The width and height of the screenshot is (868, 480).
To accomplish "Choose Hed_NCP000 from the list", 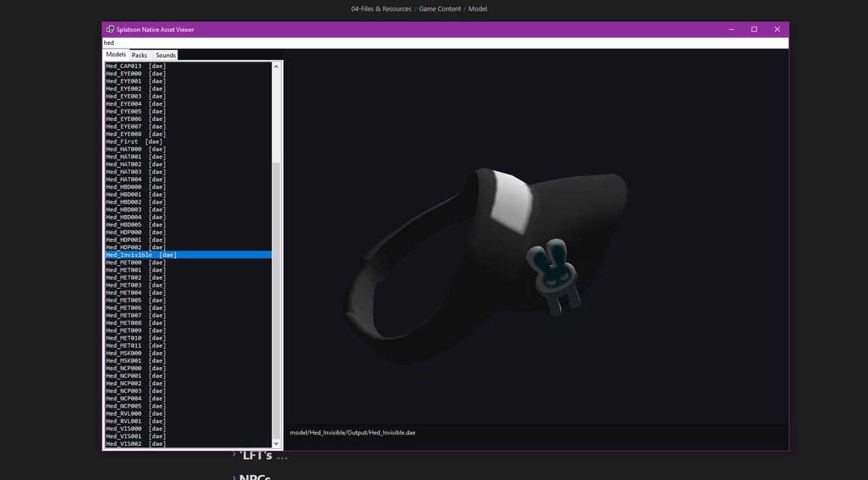I will (188, 369).
